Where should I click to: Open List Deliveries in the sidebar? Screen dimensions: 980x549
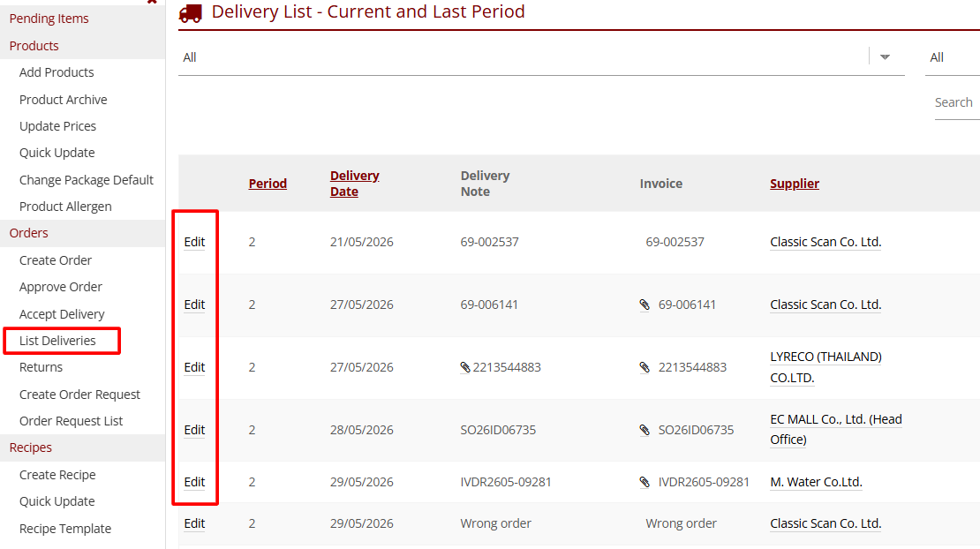point(57,341)
